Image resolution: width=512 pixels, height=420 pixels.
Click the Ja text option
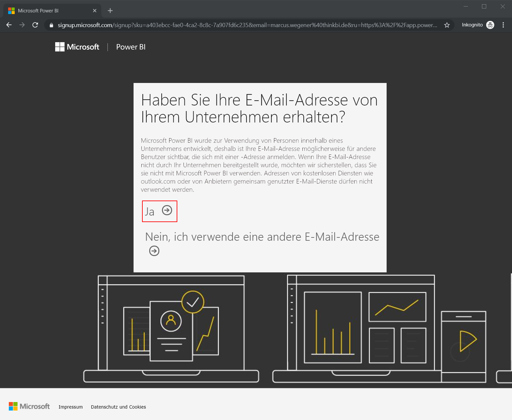click(150, 212)
